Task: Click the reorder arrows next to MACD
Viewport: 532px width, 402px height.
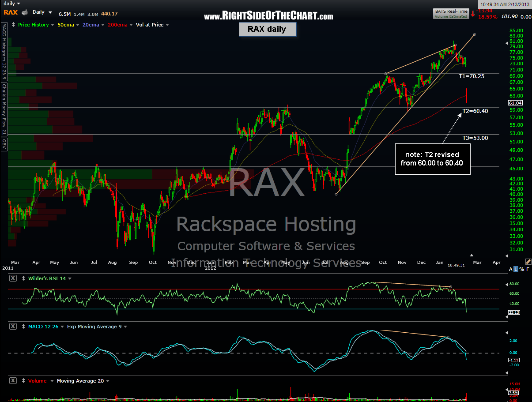Action: [x=23, y=327]
